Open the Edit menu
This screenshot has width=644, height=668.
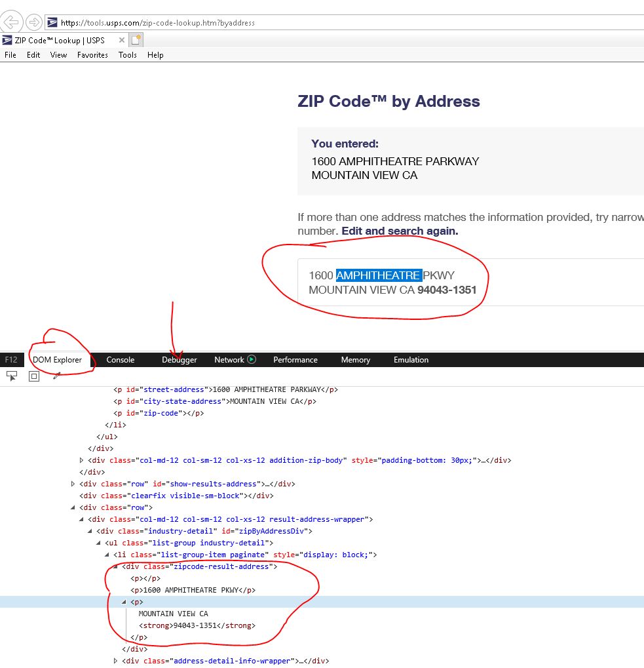tap(33, 55)
